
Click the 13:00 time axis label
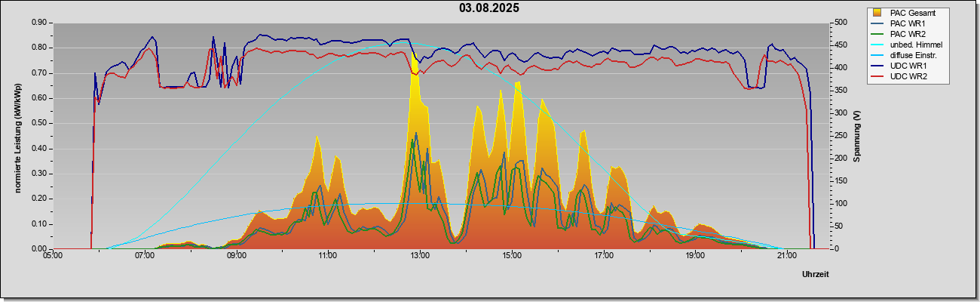pos(420,257)
